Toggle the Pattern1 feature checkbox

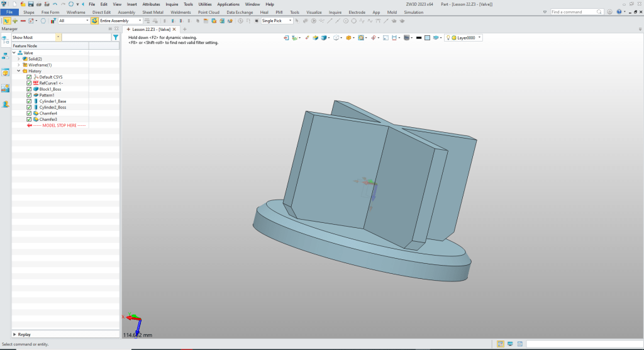(x=29, y=95)
